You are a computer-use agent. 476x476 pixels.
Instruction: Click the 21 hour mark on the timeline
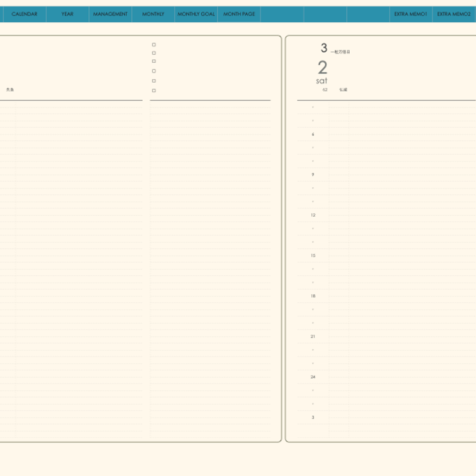coord(313,336)
